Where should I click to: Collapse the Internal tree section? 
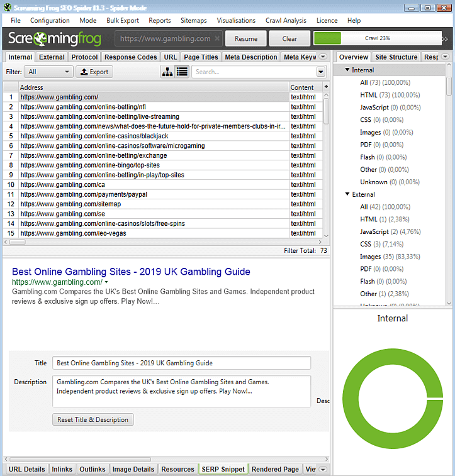pyautogui.click(x=347, y=70)
